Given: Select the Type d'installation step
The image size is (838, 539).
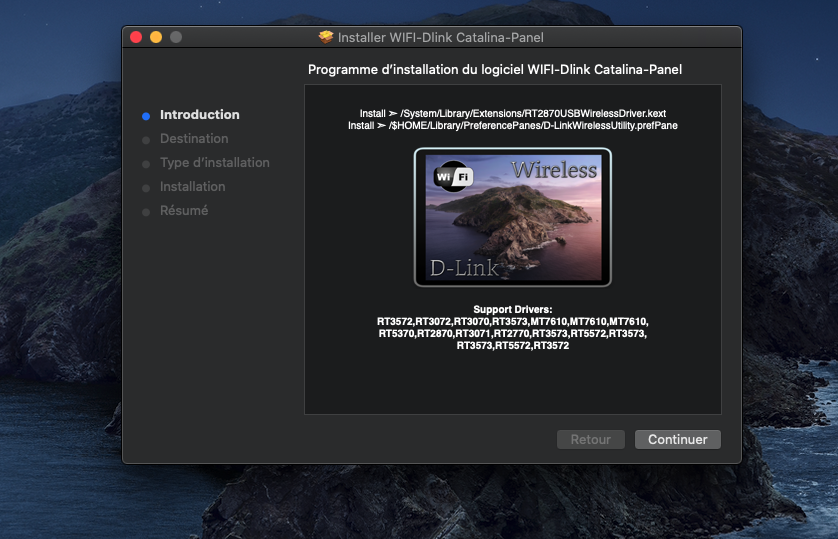Looking at the screenshot, I should (214, 162).
